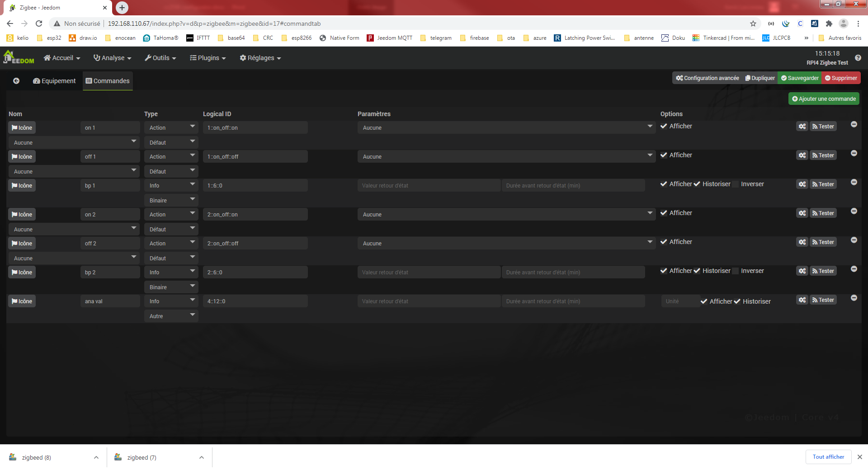The image size is (868, 470).
Task: Open the Accueil menu
Action: point(62,58)
